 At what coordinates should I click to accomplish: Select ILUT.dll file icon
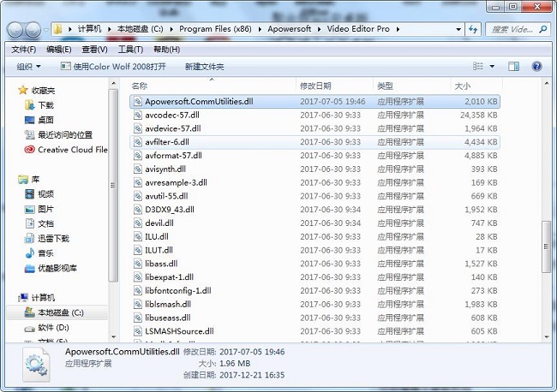coord(138,250)
